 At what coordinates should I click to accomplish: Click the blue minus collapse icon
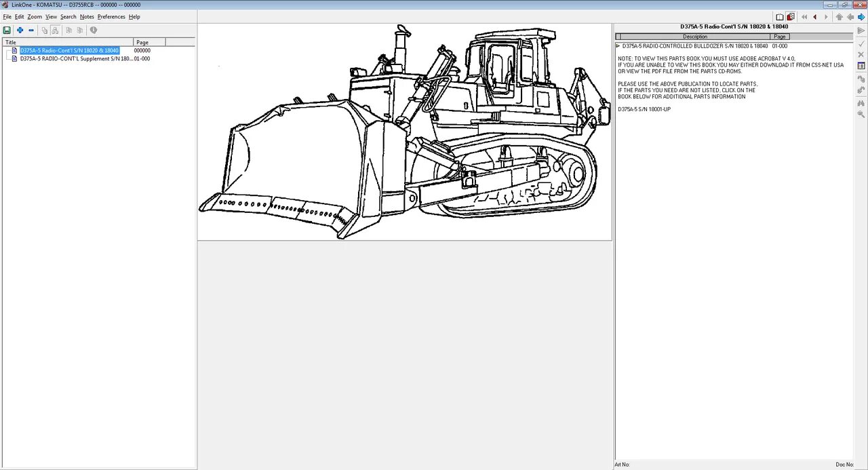[x=31, y=30]
